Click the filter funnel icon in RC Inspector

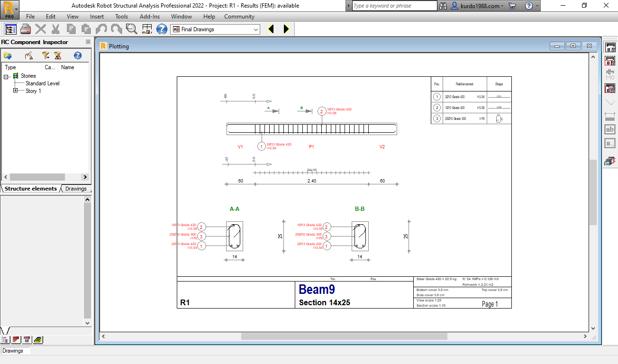[45, 55]
